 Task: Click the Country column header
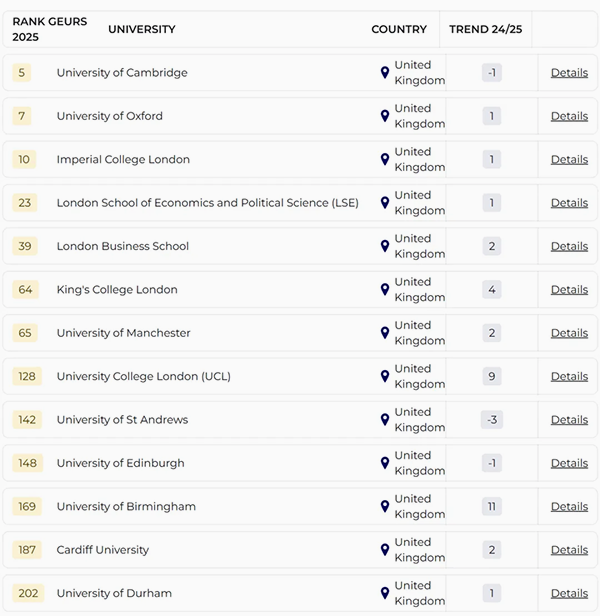[399, 29]
